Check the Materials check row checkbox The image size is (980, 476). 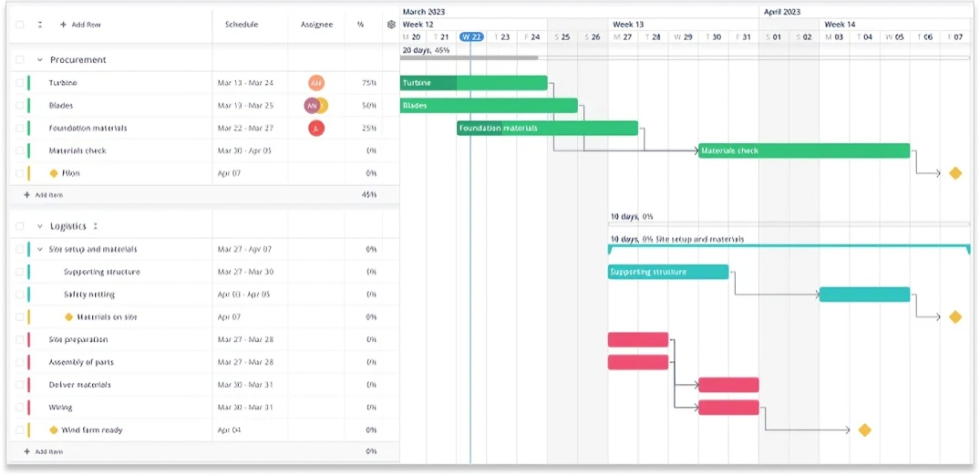(20, 150)
